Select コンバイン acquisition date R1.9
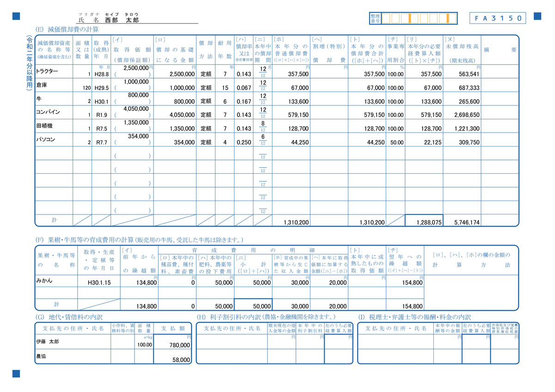 pos(101,115)
